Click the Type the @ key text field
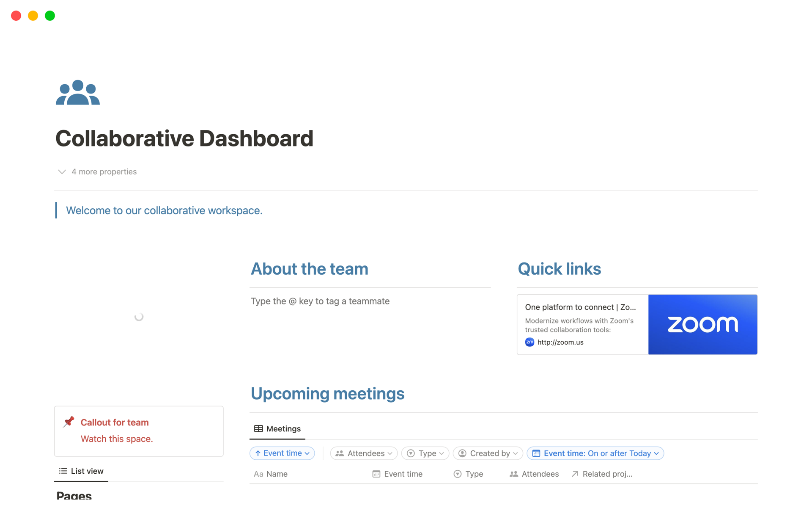This screenshot has height=508, width=812. click(320, 301)
